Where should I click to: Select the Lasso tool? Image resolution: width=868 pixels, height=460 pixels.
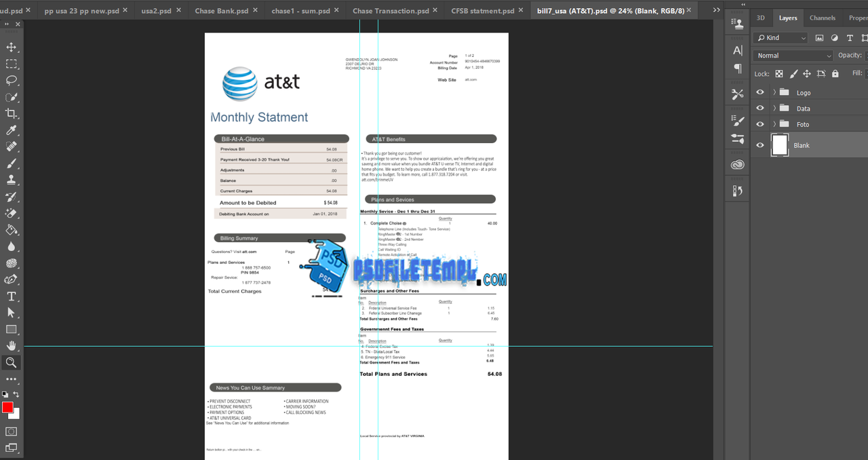(12, 80)
